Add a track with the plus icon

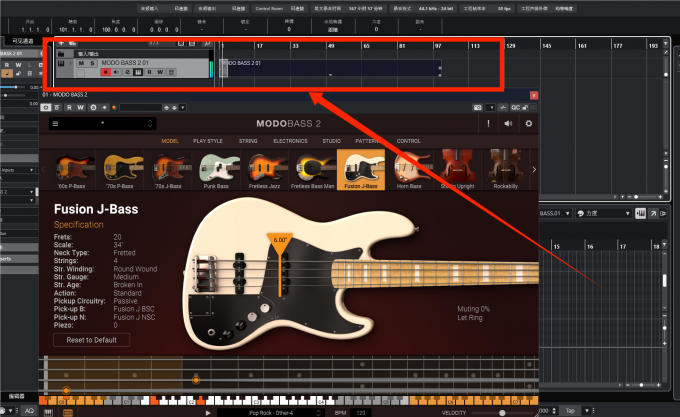coord(61,43)
